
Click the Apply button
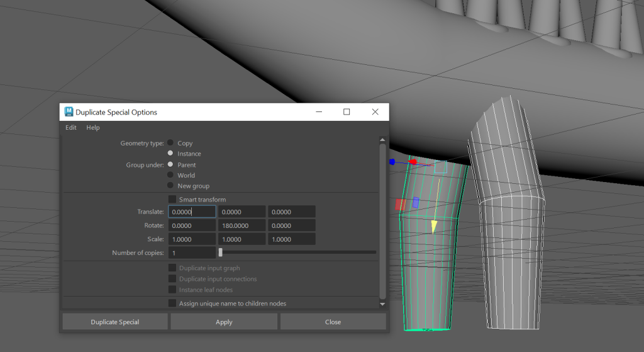(224, 322)
